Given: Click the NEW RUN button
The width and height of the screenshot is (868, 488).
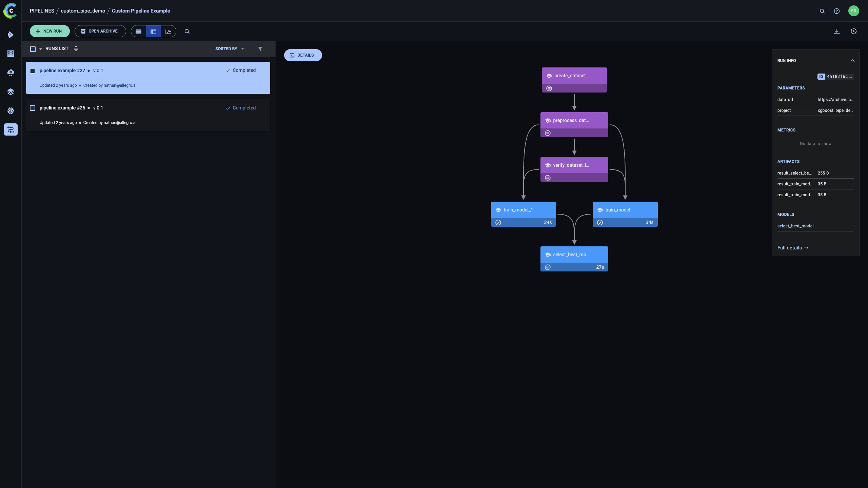Looking at the screenshot, I should 50,31.
